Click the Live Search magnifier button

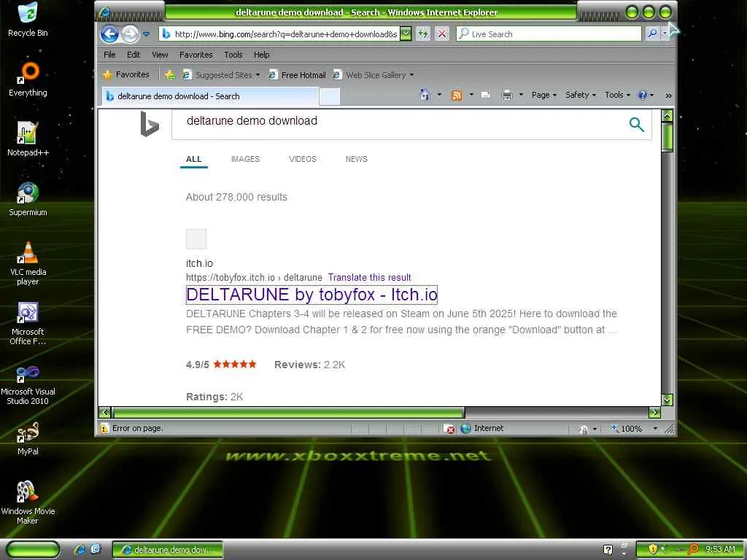pyautogui.click(x=651, y=34)
